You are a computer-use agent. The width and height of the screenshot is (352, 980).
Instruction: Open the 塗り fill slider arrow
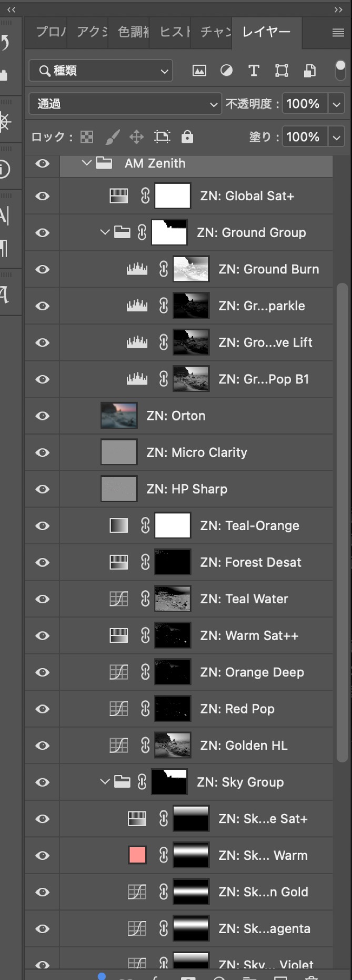[336, 137]
